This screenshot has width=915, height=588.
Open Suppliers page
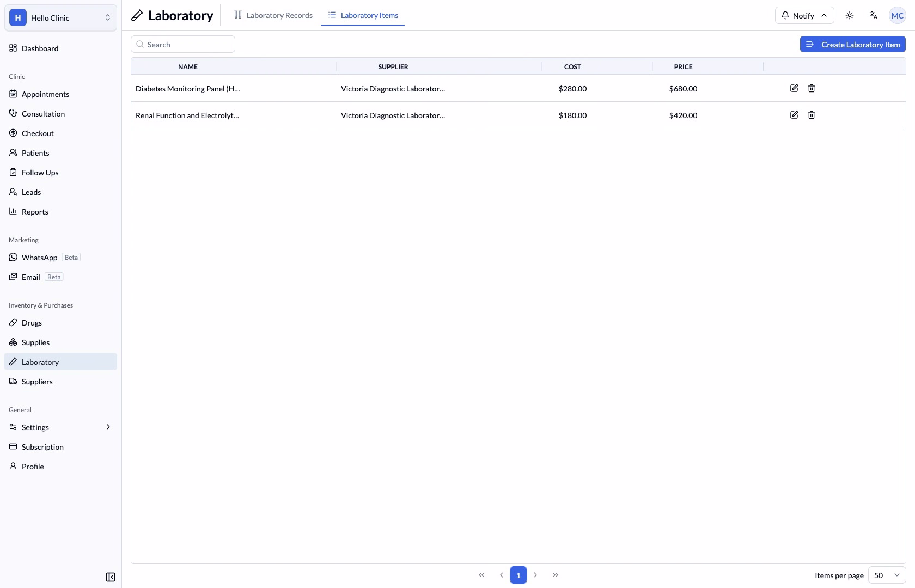coord(60,381)
